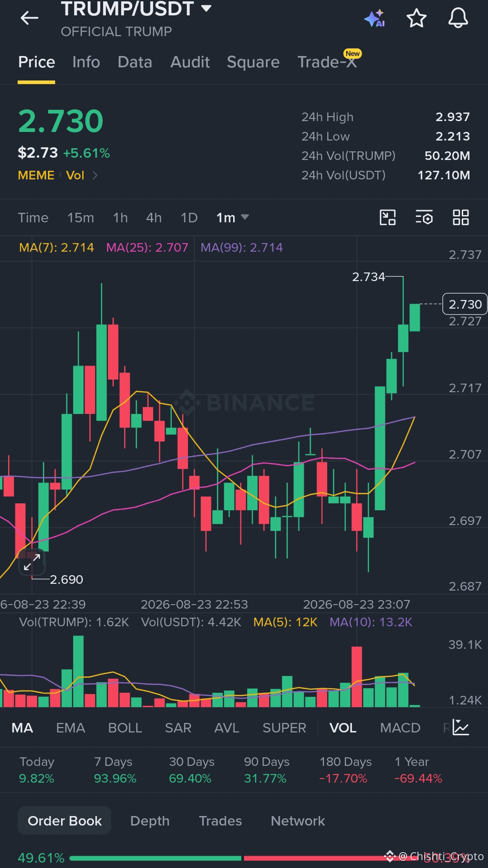Screen dimensions: 488x868
Task: Click the 24h Vol(USDT) value 127.10M
Action: 444,175
